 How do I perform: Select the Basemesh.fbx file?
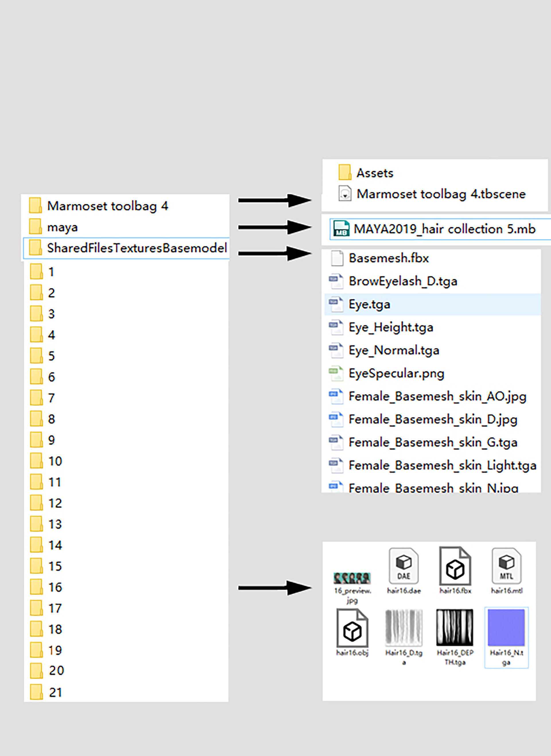389,258
